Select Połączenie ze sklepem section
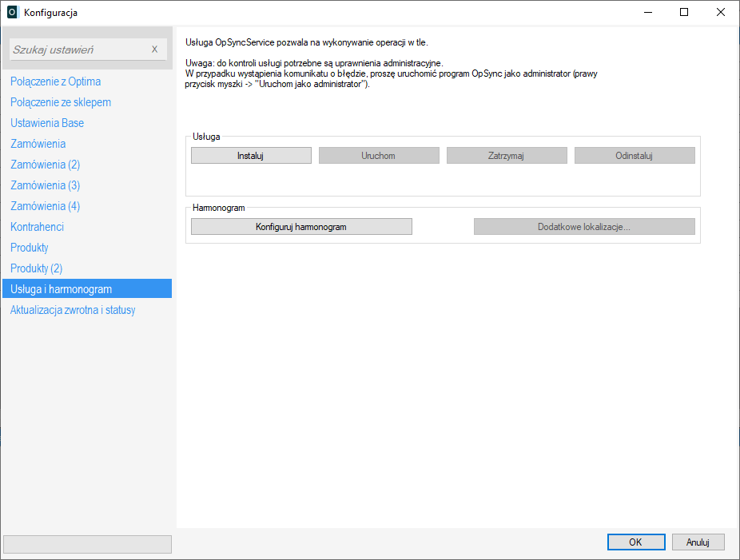 point(61,102)
